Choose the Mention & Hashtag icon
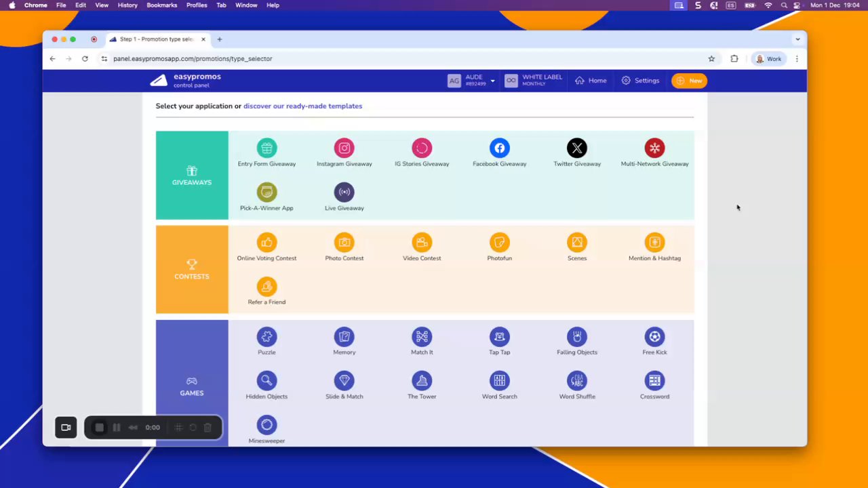Viewport: 868px width, 488px height. click(x=654, y=242)
